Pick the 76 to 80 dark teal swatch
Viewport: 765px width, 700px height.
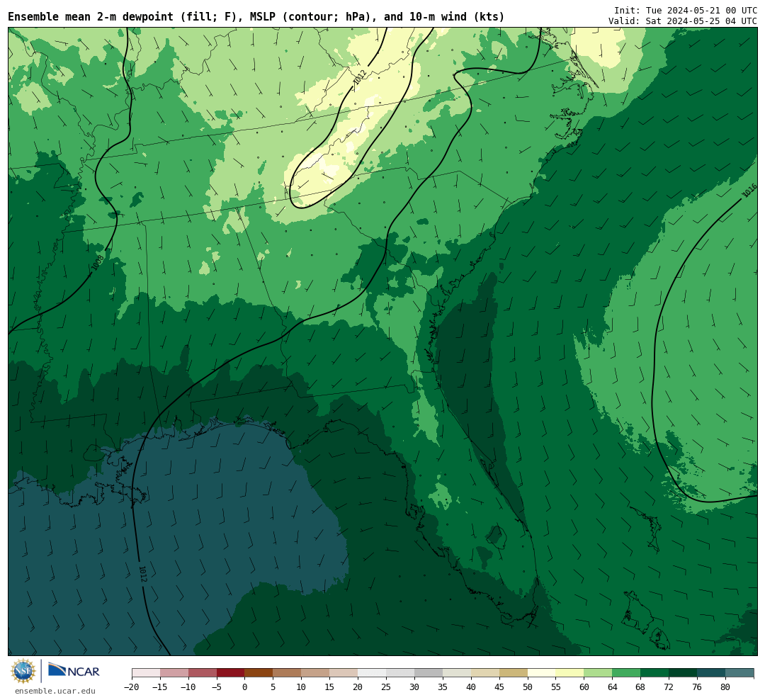click(712, 673)
